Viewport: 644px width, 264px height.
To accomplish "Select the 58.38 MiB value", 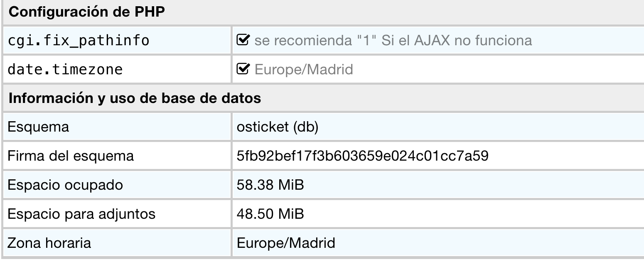I will [x=270, y=185].
